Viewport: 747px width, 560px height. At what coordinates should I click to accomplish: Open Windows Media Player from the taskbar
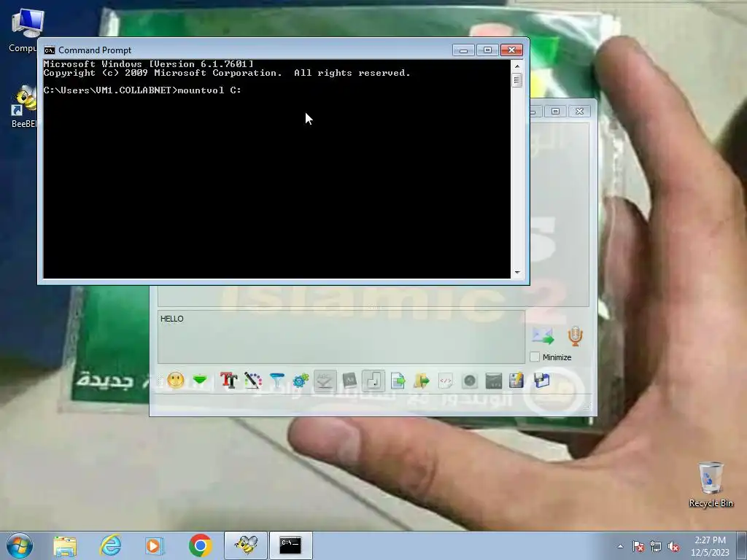[x=155, y=545]
